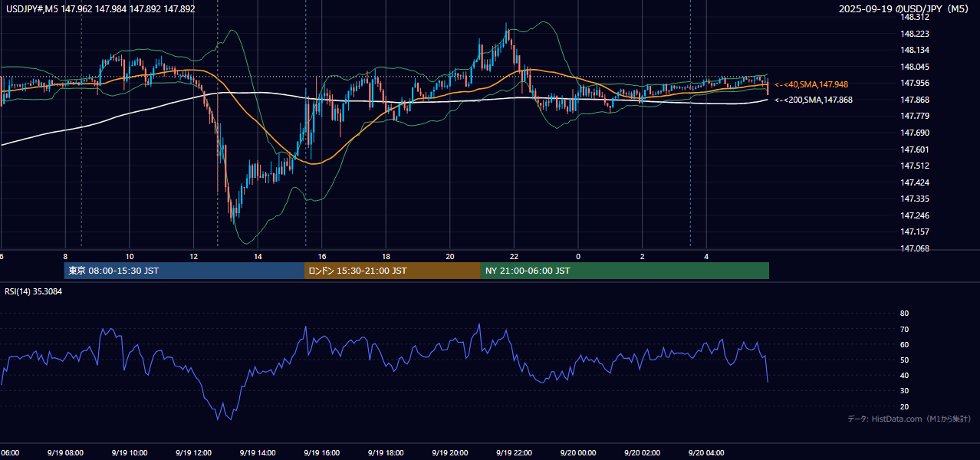This screenshot has height=460, width=980.
Task: Click hour label 14 under price chart
Action: pyautogui.click(x=258, y=256)
